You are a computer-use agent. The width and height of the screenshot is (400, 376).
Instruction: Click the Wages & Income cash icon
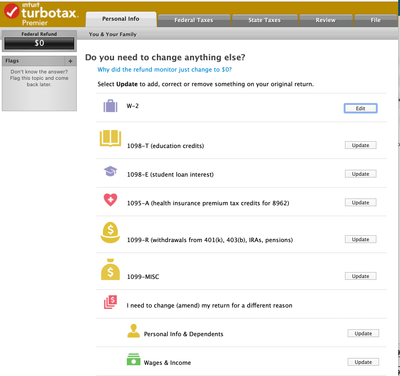click(x=134, y=360)
